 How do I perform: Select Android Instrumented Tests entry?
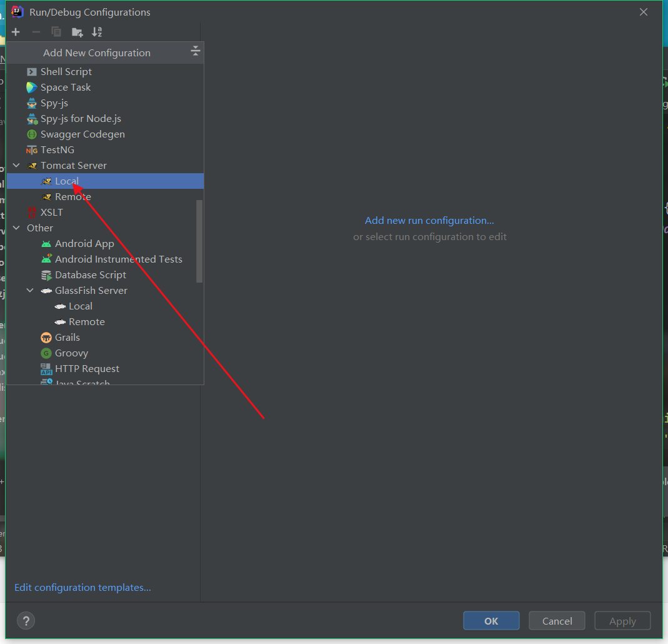point(105,259)
